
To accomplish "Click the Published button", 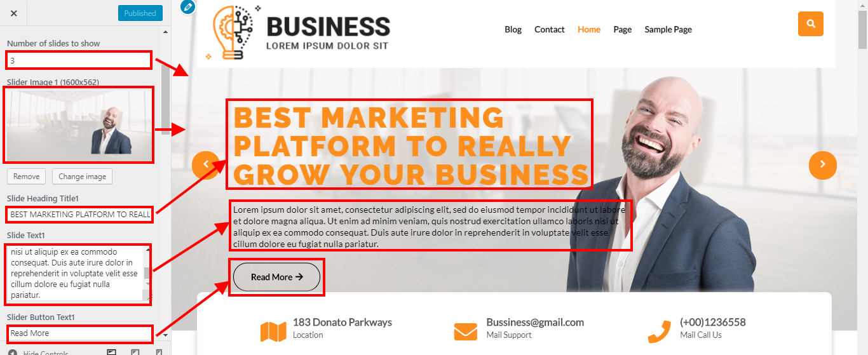I will (140, 13).
